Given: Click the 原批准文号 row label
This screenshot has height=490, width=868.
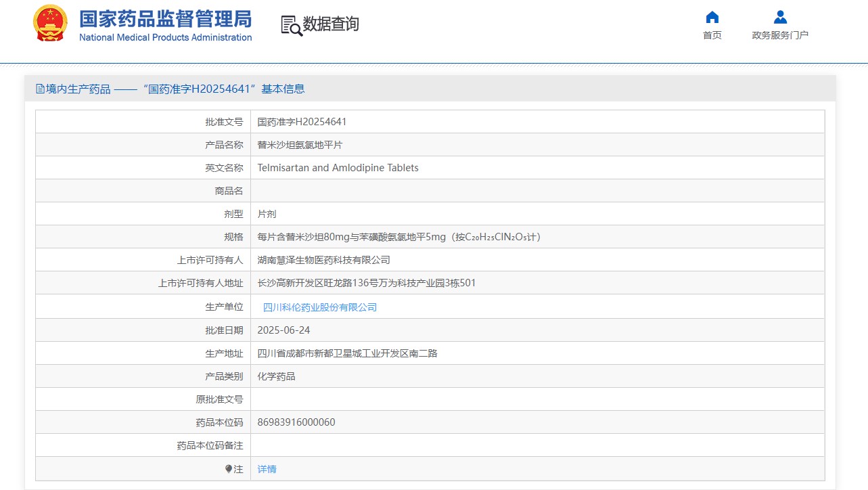Looking at the screenshot, I should tap(219, 399).
